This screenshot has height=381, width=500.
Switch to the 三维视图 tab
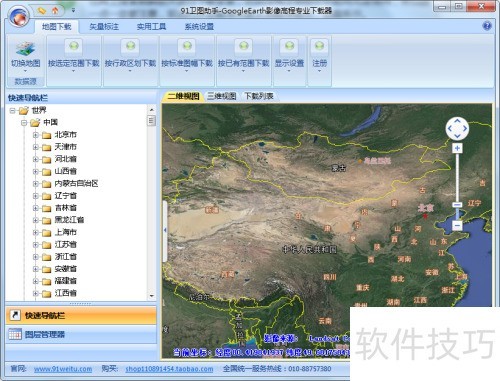(x=222, y=96)
